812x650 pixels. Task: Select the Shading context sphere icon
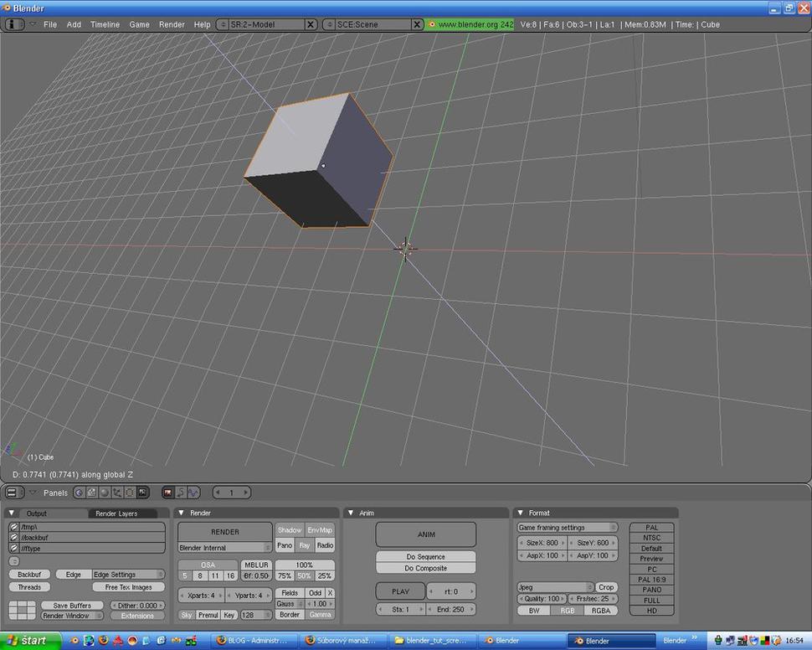[x=105, y=493]
